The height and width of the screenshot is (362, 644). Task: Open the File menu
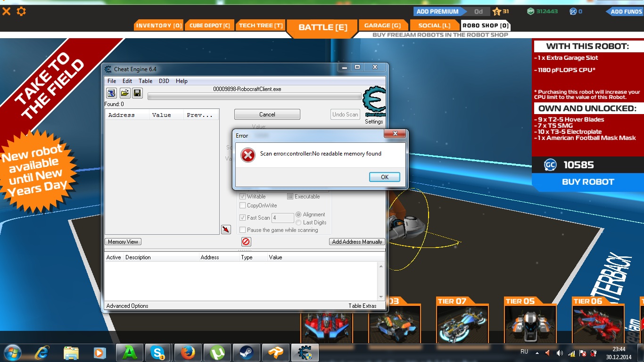point(112,81)
